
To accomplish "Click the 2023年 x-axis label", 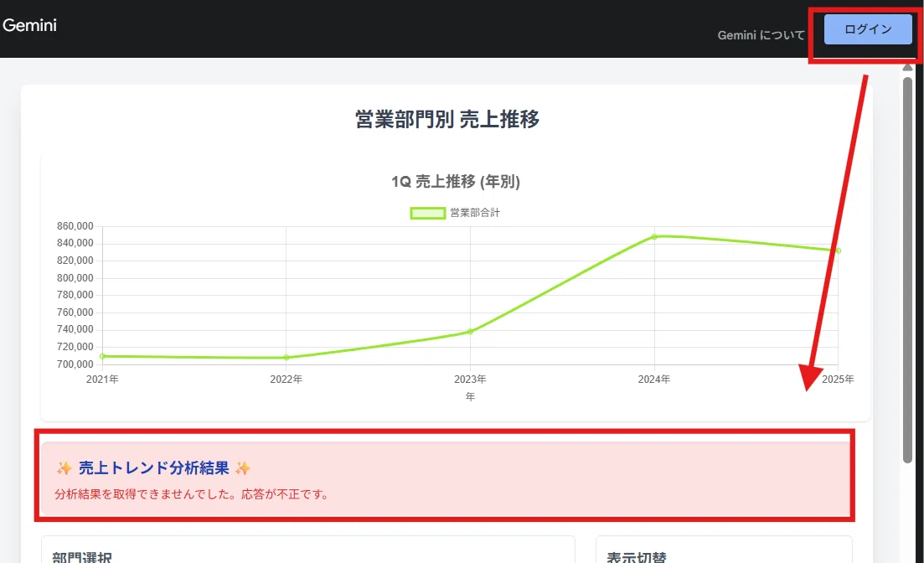I will (x=470, y=380).
